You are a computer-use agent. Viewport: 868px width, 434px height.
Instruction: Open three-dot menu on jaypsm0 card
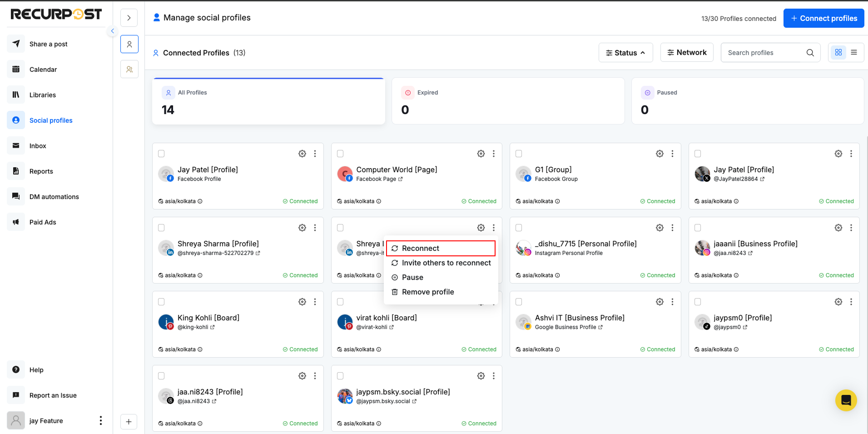(x=851, y=302)
